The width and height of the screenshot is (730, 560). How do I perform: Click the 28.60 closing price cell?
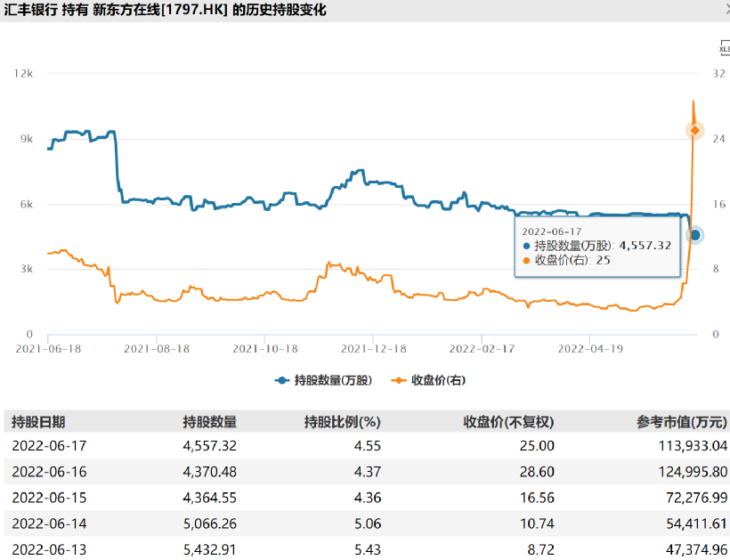point(537,472)
